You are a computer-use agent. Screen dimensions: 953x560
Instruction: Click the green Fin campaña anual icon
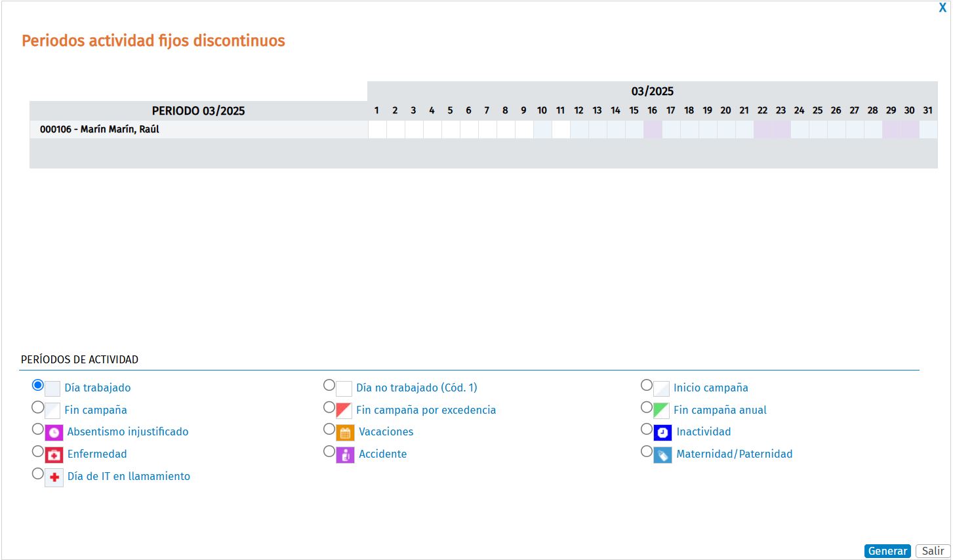(661, 410)
